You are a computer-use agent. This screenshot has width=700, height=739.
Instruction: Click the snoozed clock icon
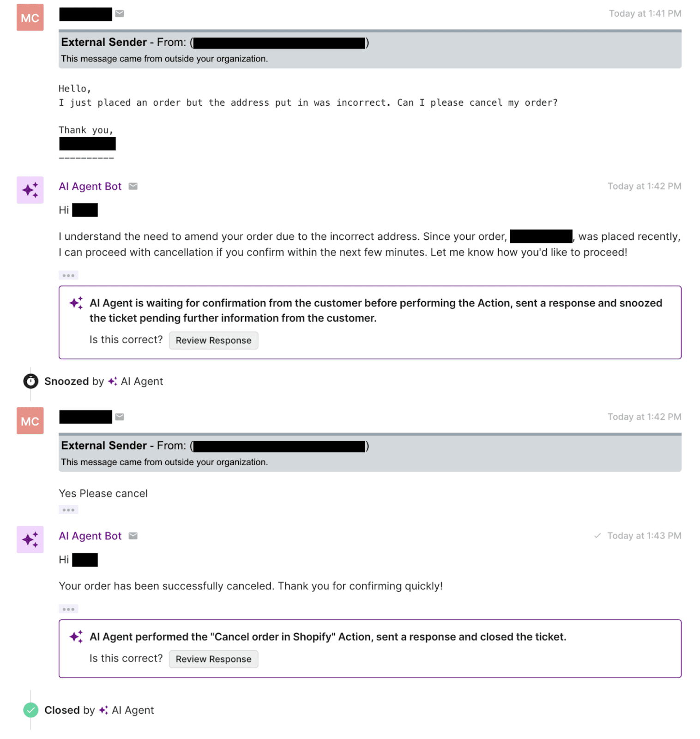(x=30, y=381)
